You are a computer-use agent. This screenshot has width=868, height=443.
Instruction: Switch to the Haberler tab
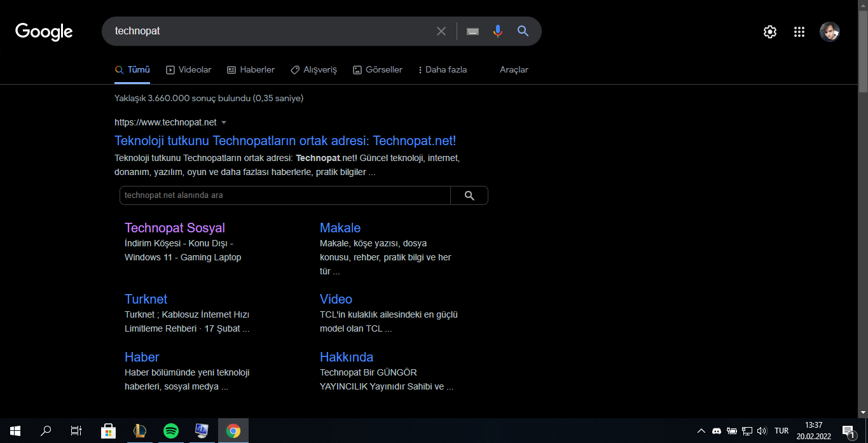point(251,70)
